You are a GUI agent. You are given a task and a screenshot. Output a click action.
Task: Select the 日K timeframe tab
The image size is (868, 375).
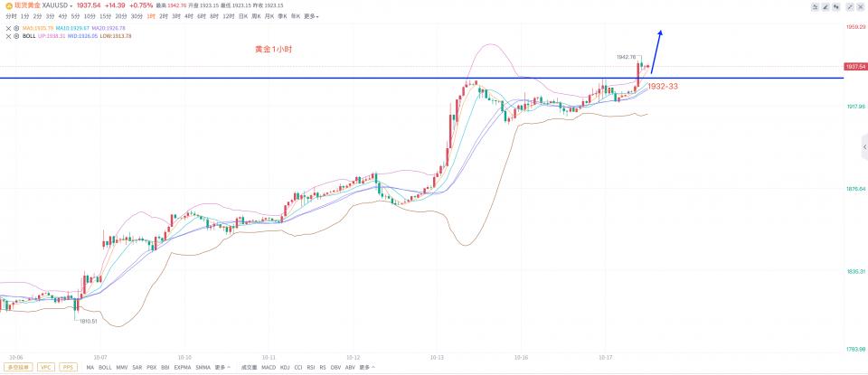coord(243,16)
